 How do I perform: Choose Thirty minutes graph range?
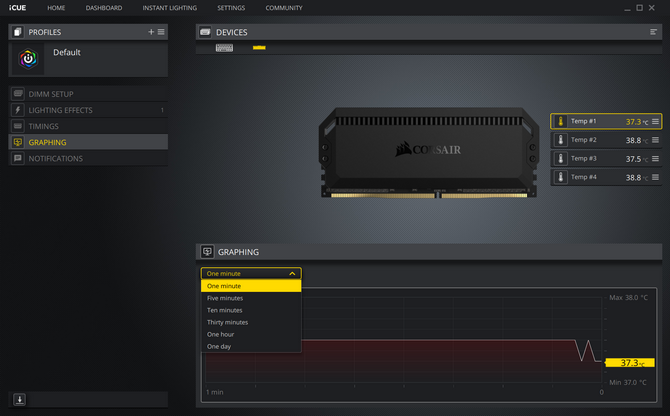coord(251,322)
